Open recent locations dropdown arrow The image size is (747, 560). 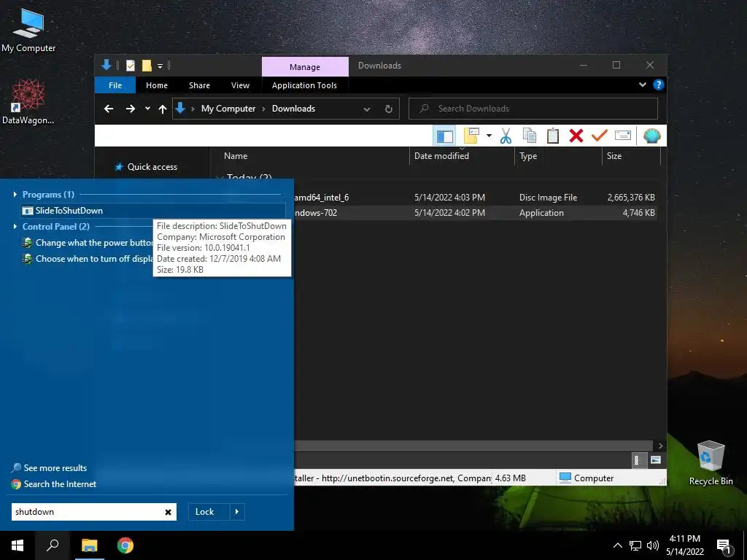[147, 109]
